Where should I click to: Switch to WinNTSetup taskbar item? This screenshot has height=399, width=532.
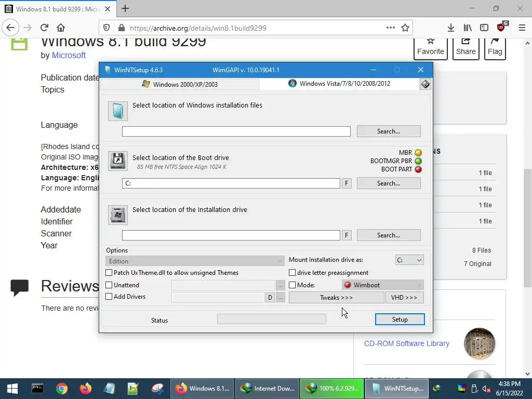tap(396, 389)
